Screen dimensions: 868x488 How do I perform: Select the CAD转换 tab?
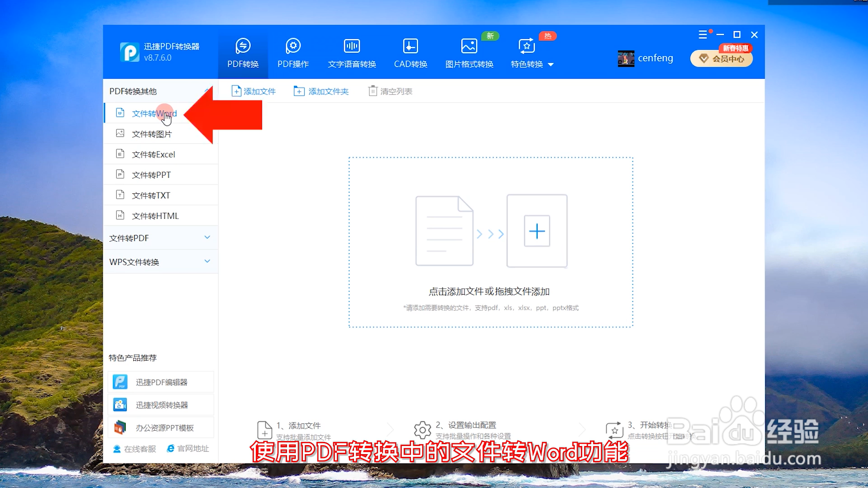pyautogui.click(x=410, y=53)
